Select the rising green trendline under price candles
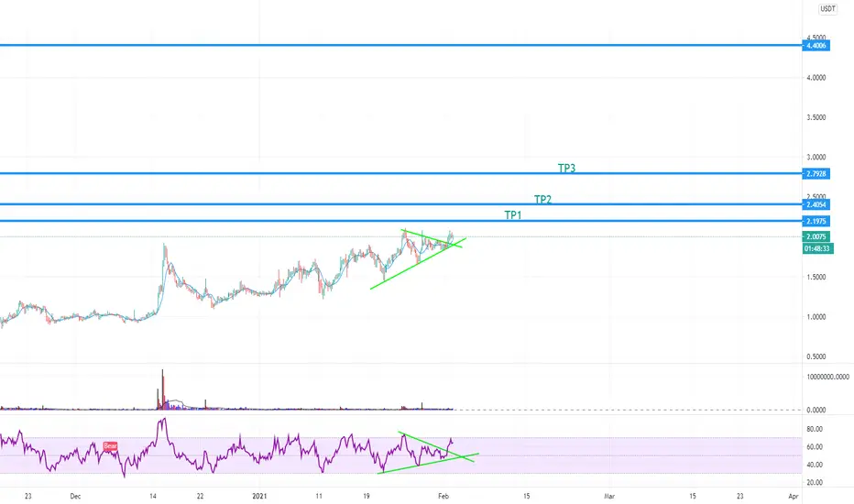 coord(418,264)
